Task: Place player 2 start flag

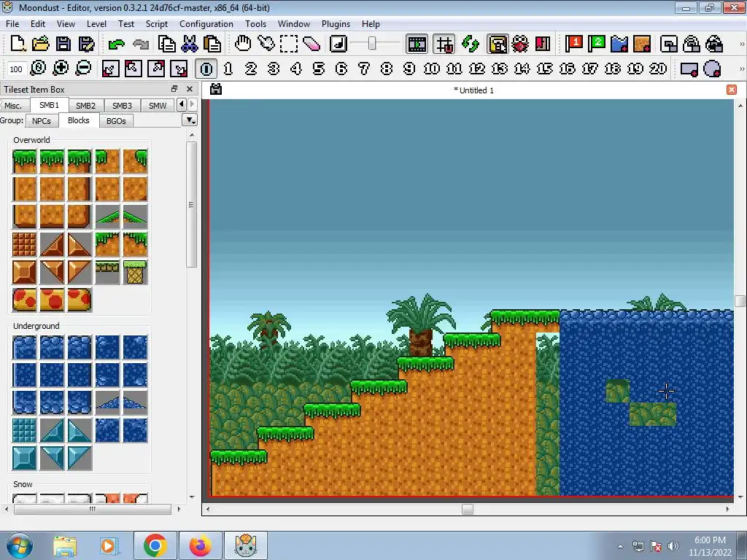Action: (x=597, y=44)
